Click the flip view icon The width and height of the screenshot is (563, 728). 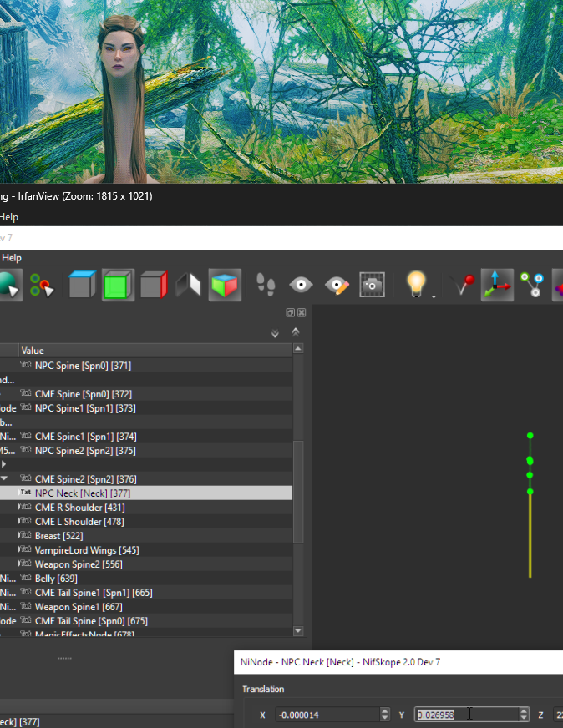point(189,286)
